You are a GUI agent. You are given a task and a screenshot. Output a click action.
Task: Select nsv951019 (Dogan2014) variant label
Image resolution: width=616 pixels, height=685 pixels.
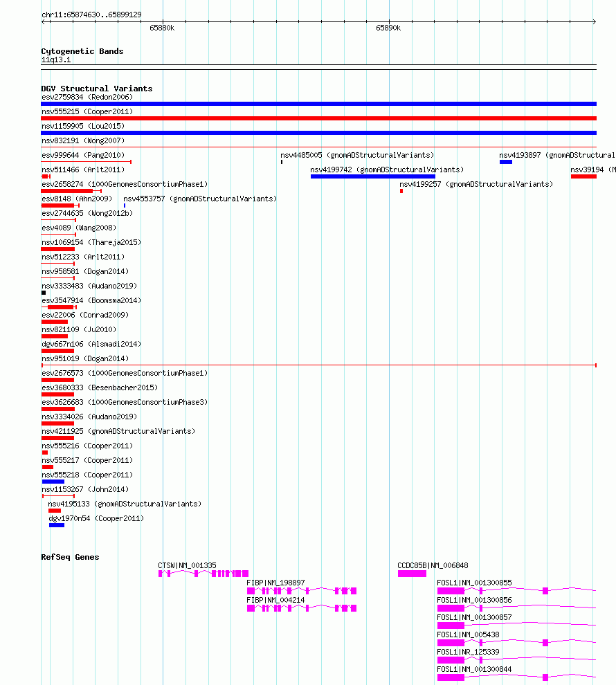[85, 358]
